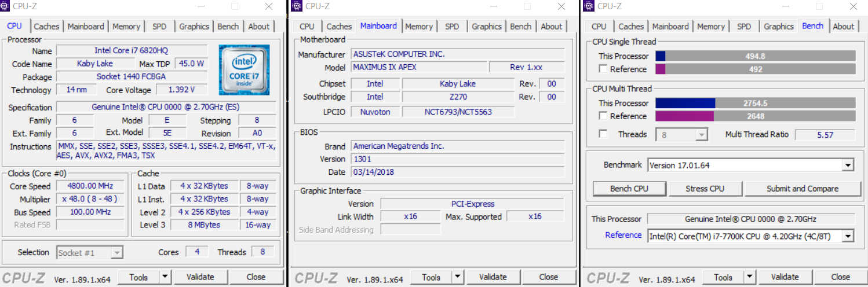
Task: Open Mainboard tab in left CPU window
Action: [x=86, y=27]
